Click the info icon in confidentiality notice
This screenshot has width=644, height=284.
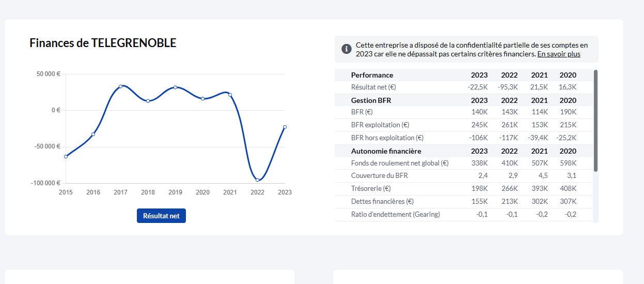(347, 49)
